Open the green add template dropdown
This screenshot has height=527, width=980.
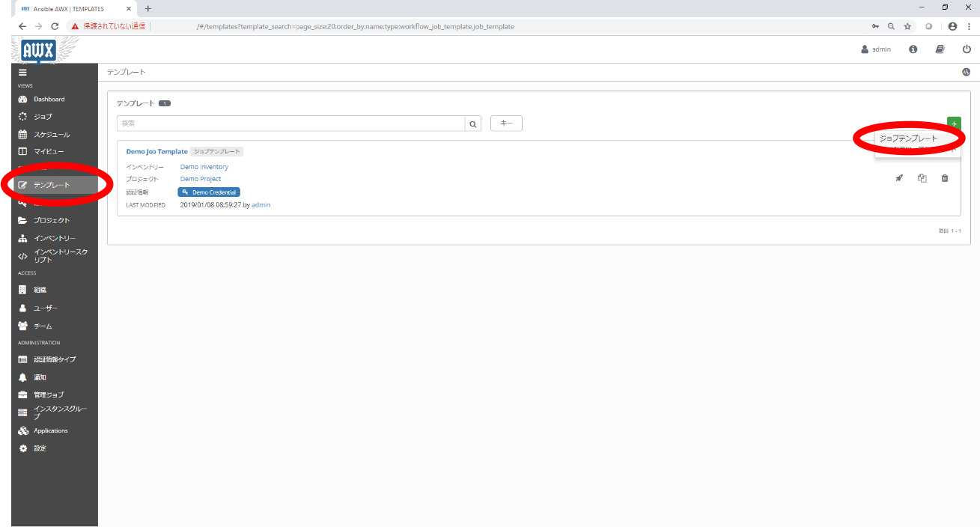[x=954, y=124]
